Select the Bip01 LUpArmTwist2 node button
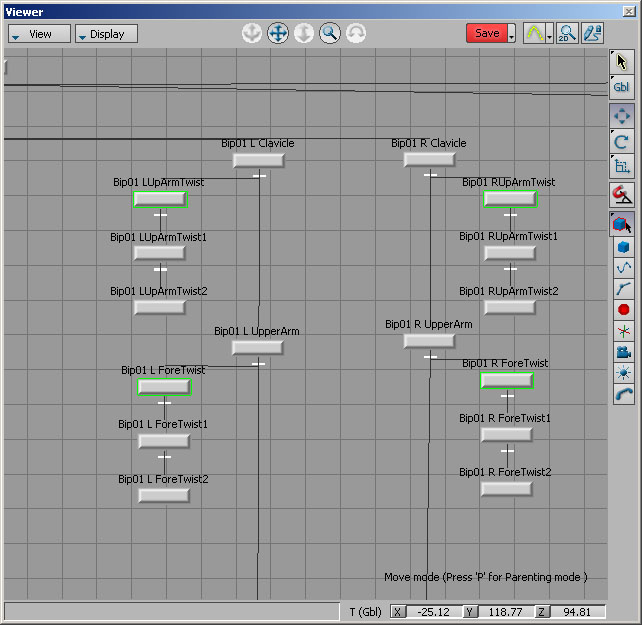The height and width of the screenshot is (625, 642). tap(159, 307)
